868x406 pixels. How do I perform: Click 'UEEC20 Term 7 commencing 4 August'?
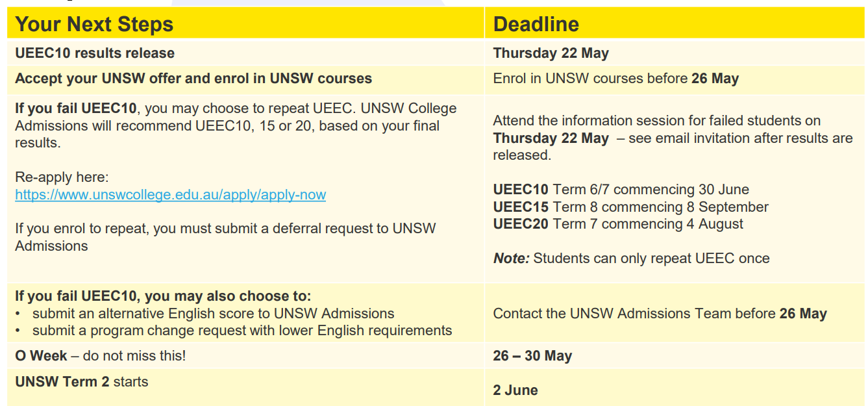[x=618, y=223]
